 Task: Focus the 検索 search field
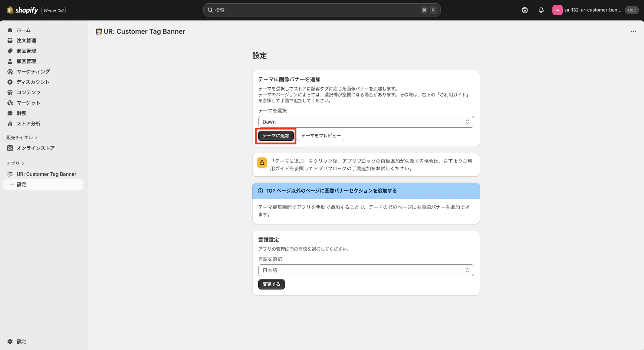coord(322,10)
